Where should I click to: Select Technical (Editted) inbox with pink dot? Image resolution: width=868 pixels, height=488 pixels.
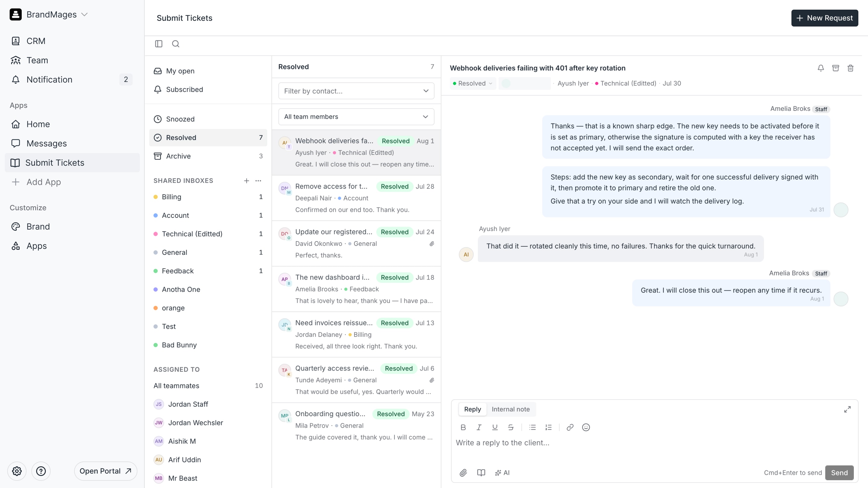click(x=208, y=234)
